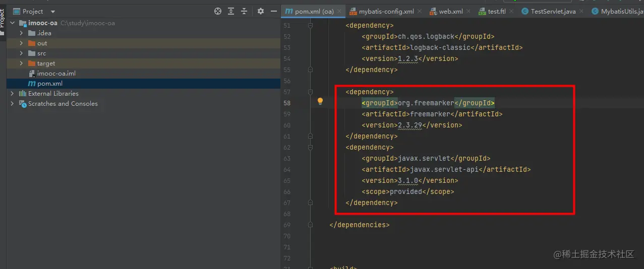
Task: Click the Maven icon beside pom.xml in tree
Action: [32, 84]
